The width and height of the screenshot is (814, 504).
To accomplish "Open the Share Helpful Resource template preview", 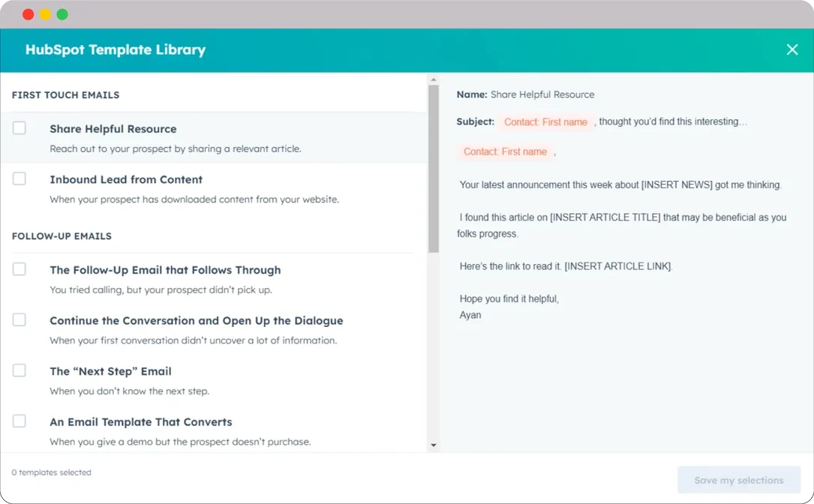I will click(113, 129).
